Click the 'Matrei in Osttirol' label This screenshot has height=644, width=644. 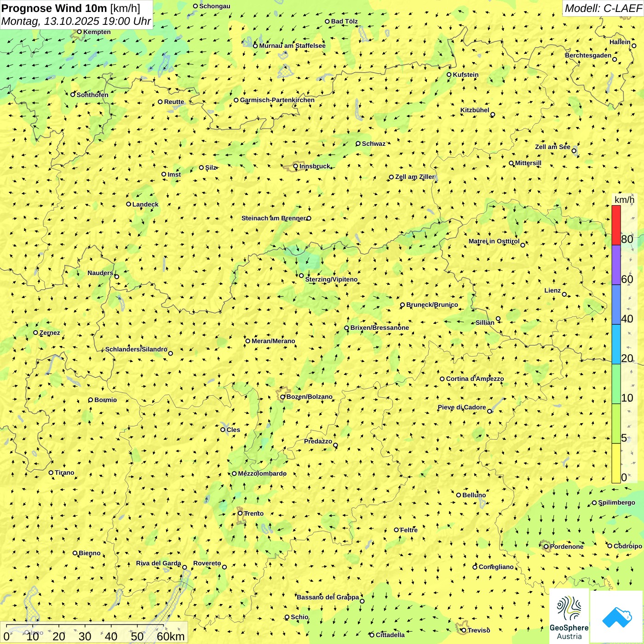494,241
